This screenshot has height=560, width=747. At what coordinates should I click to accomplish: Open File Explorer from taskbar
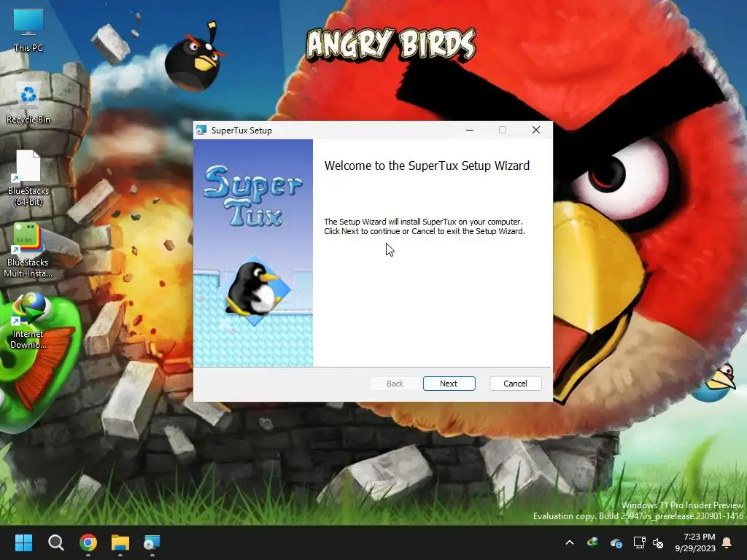[x=120, y=542]
